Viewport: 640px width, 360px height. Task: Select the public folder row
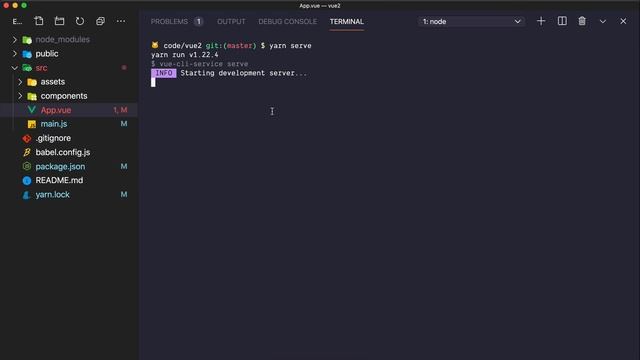[69, 54]
